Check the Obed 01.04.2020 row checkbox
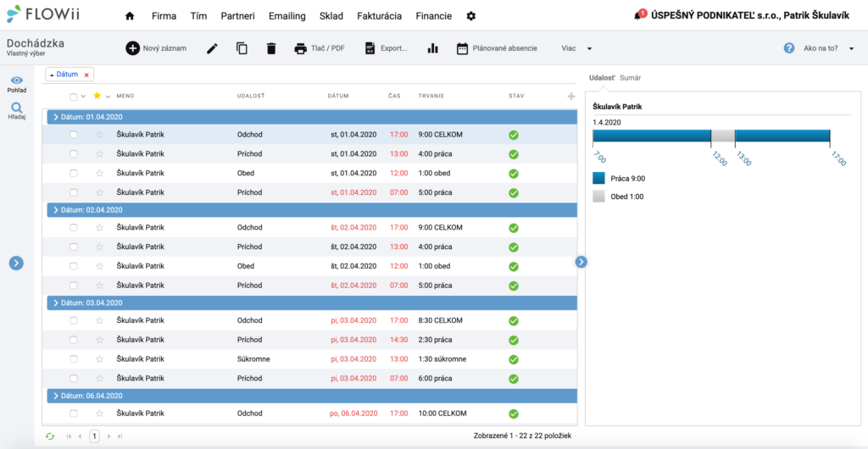Screen dimensions: 868x449 pyautogui.click(x=74, y=173)
